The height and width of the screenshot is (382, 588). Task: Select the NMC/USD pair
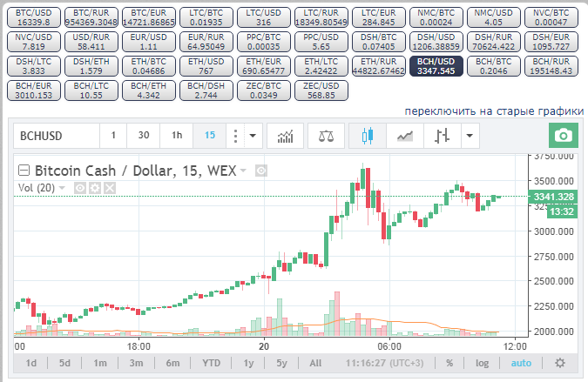493,17
